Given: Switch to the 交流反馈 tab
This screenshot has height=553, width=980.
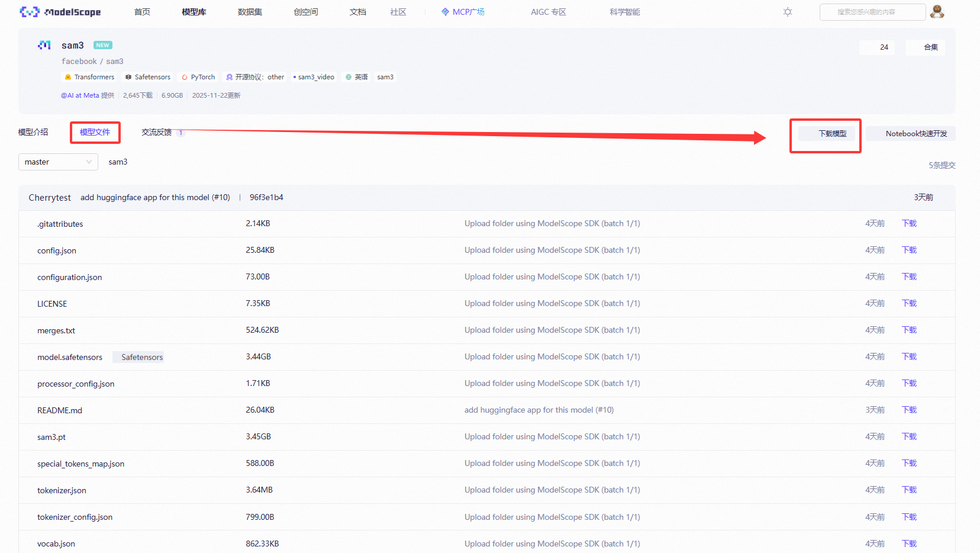Looking at the screenshot, I should (x=157, y=132).
